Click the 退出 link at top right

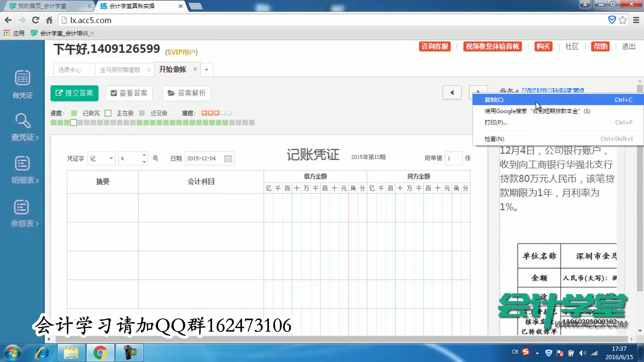[x=628, y=46]
